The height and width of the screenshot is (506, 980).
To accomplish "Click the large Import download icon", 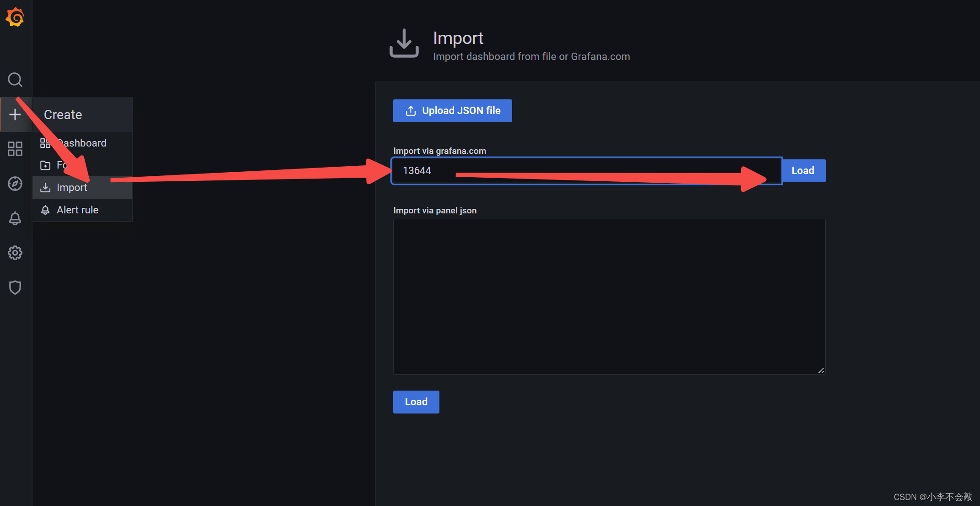I will pyautogui.click(x=404, y=44).
